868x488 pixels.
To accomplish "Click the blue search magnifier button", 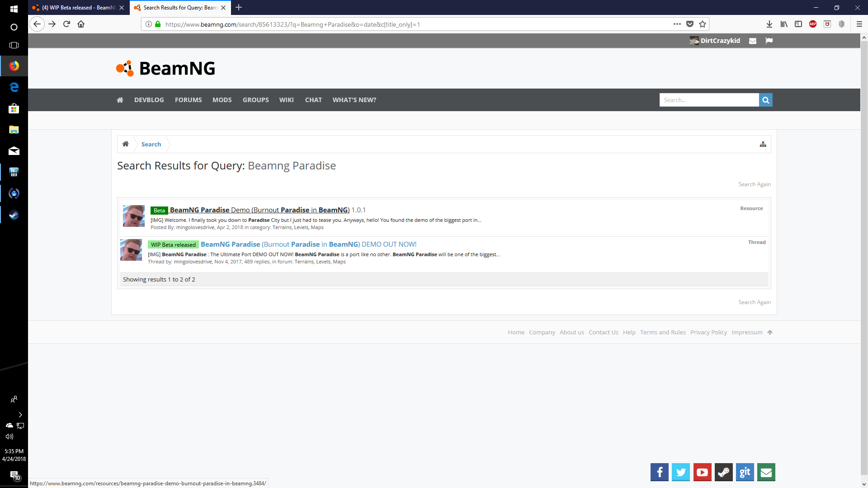I will pyautogui.click(x=765, y=100).
